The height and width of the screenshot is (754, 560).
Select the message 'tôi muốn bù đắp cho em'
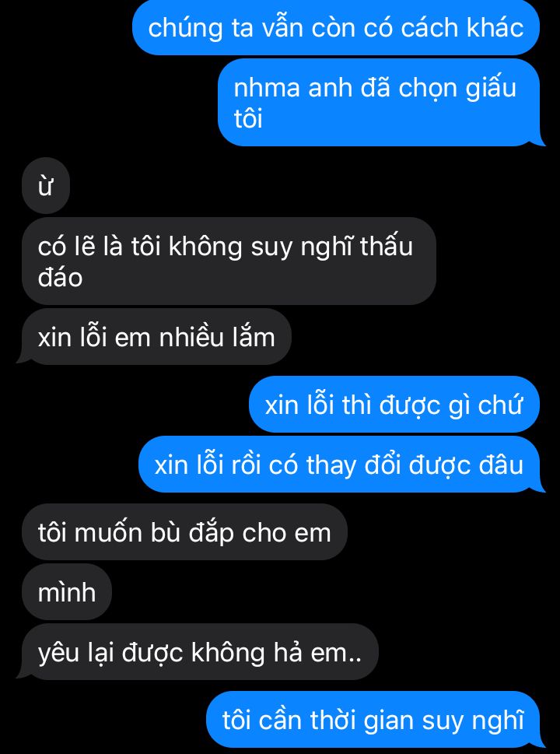(x=184, y=531)
